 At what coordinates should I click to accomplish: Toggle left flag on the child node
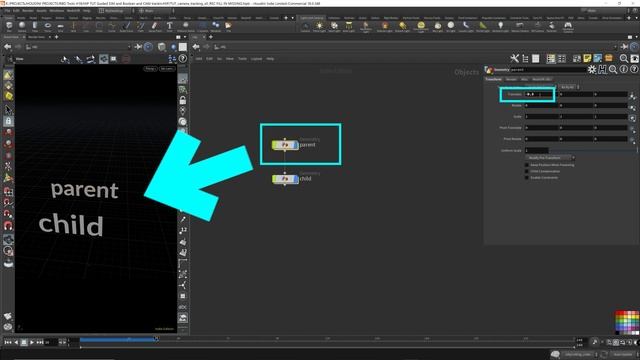pyautogui.click(x=275, y=179)
